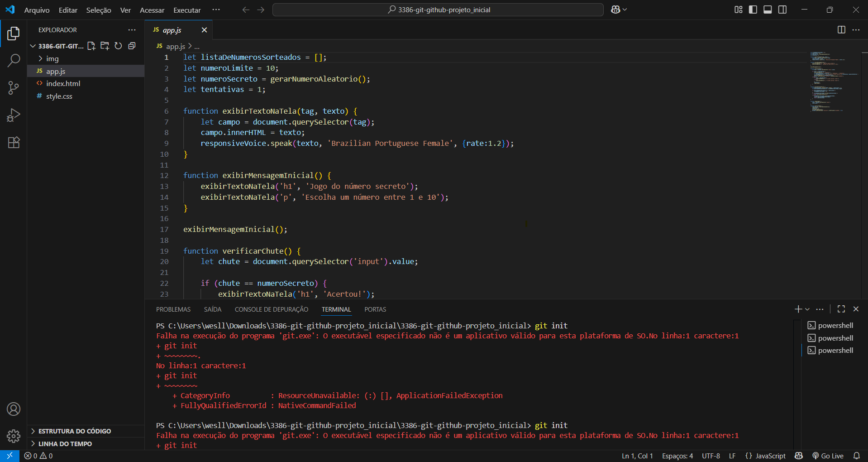
Task: Toggle secondary side bar visibility
Action: click(782, 10)
